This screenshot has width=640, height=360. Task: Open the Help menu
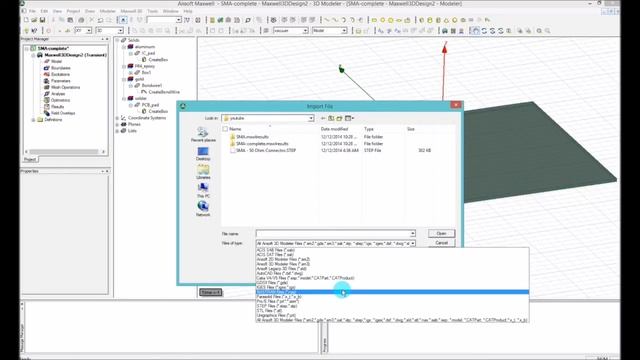pos(188,11)
